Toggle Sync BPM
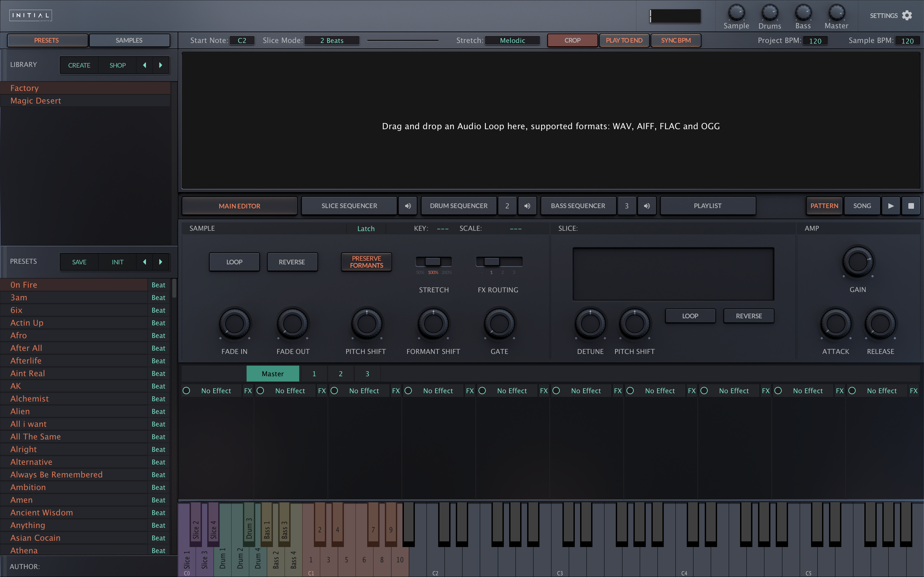924x577 pixels. 676,40
